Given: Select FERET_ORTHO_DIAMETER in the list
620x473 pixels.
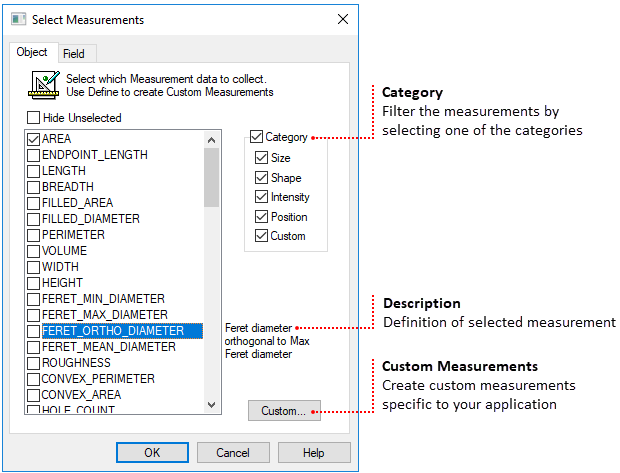Looking at the screenshot, I should point(113,331).
